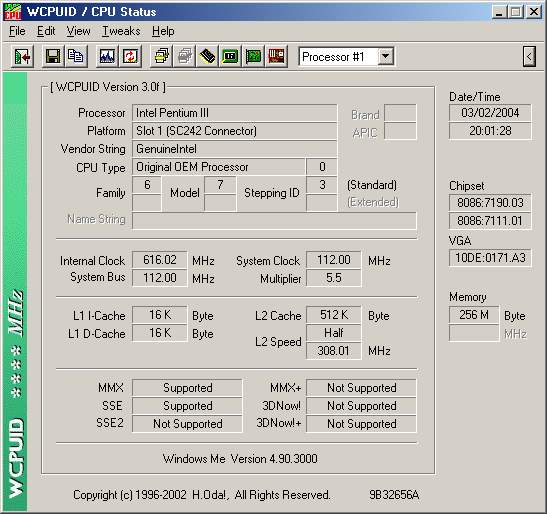Click the copy to clipboard icon
The image size is (547, 514).
[x=75, y=56]
